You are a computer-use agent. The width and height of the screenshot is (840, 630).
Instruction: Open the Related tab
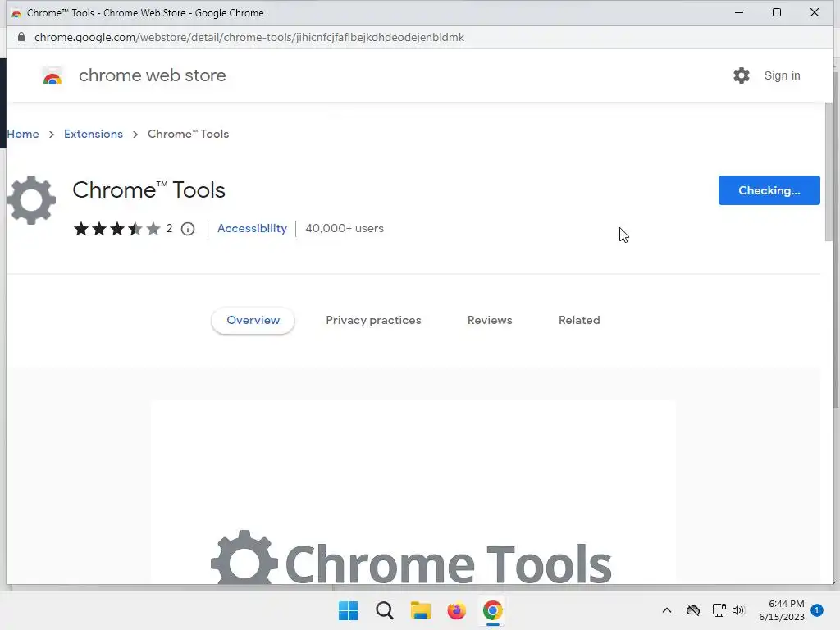tap(579, 321)
